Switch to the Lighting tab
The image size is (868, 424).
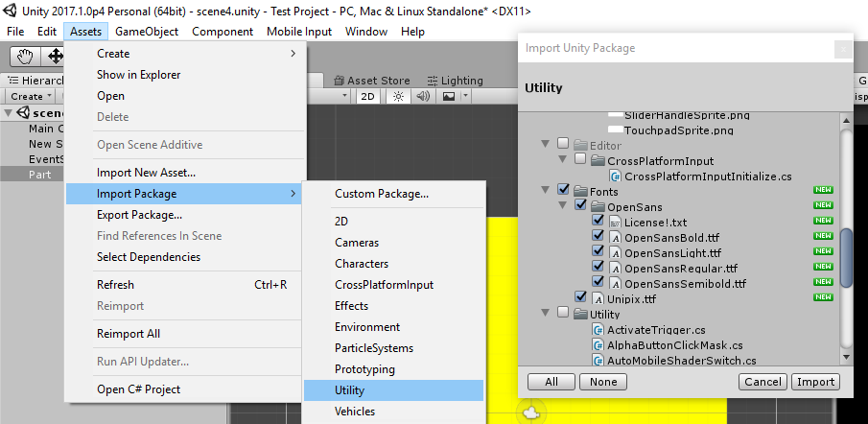(455, 81)
